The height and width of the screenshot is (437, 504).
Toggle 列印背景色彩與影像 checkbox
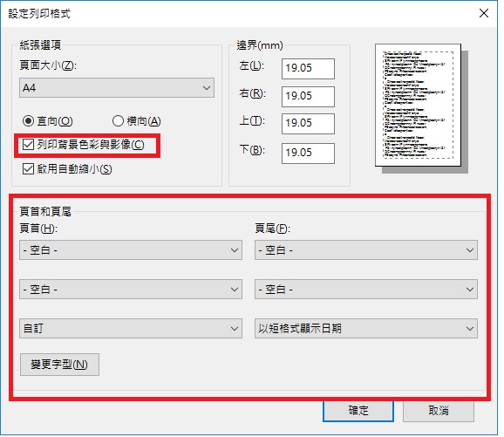(x=28, y=145)
